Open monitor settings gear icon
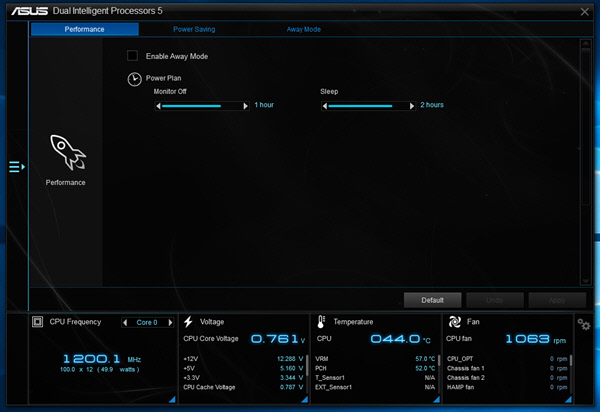Image resolution: width=600 pixels, height=412 pixels. [584, 324]
